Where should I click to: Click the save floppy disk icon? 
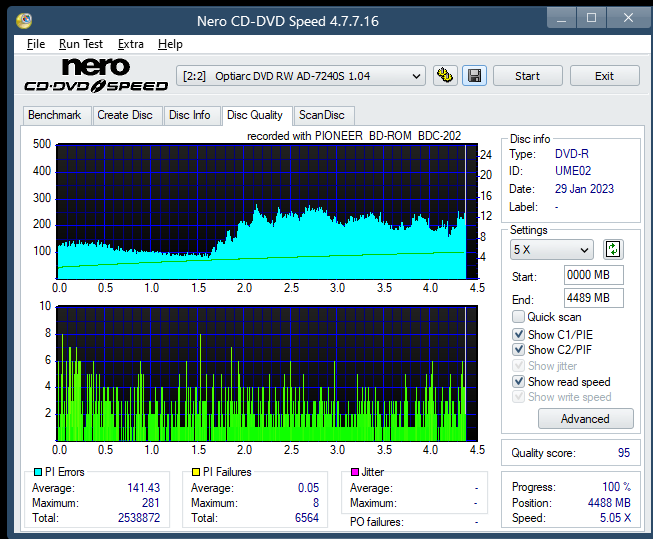point(474,76)
